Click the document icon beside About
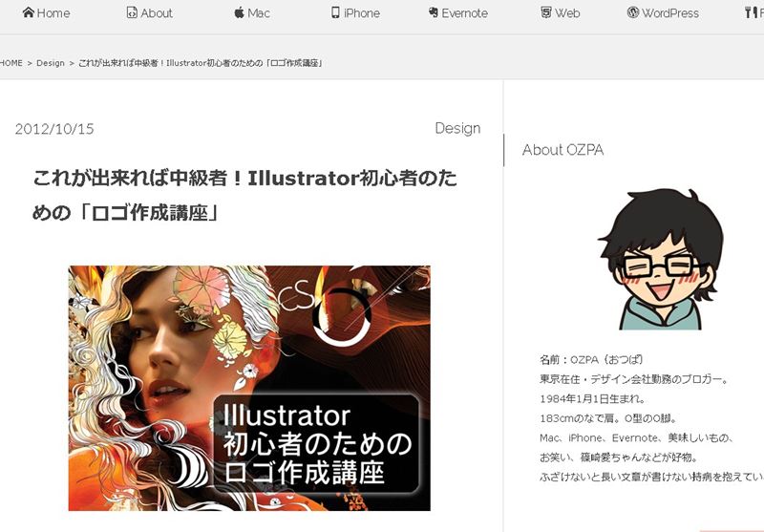 point(132,12)
